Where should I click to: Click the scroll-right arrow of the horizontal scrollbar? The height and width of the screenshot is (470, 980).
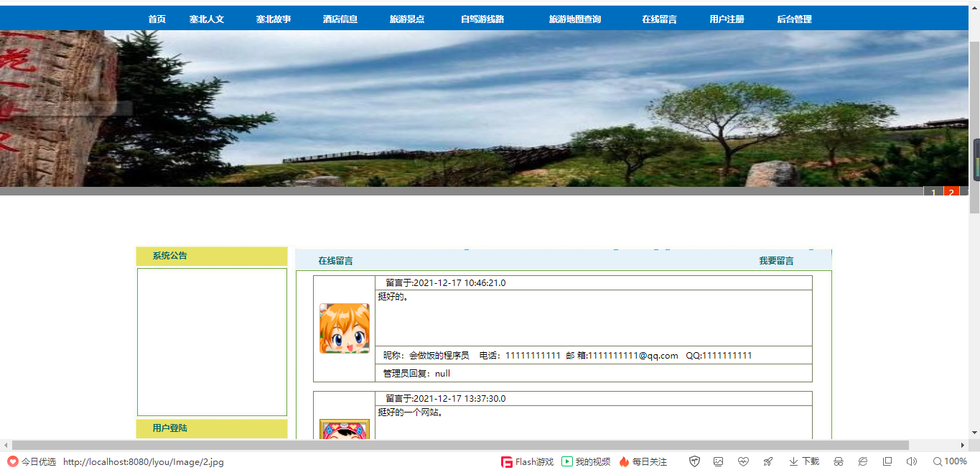pyautogui.click(x=963, y=446)
